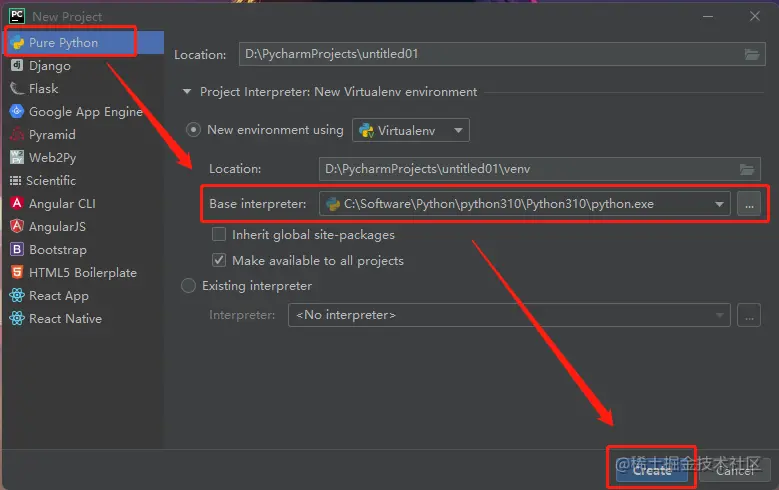Open the Virtualenv environment type dropdown
Screen dimensions: 779x490
click(410, 130)
